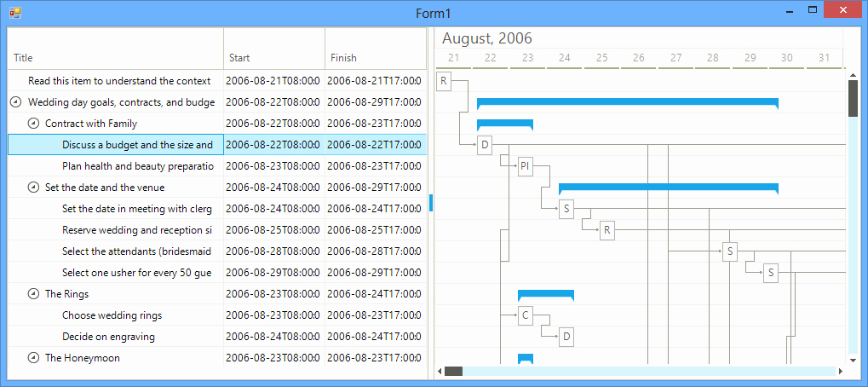Sort by the Title column header
This screenshot has height=387, width=868.
pyautogui.click(x=116, y=49)
